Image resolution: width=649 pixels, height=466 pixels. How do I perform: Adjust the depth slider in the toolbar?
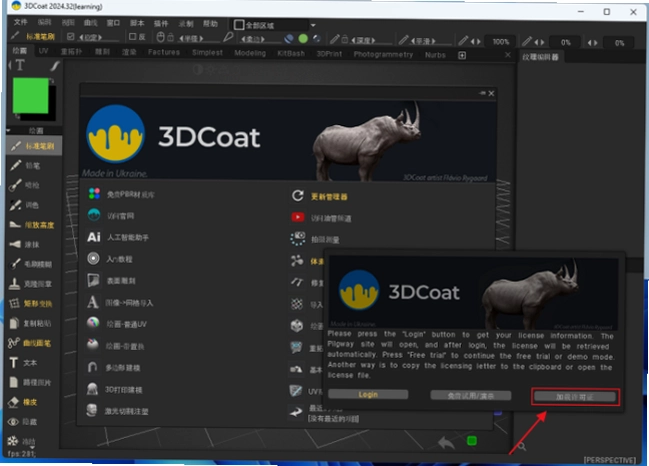point(371,40)
